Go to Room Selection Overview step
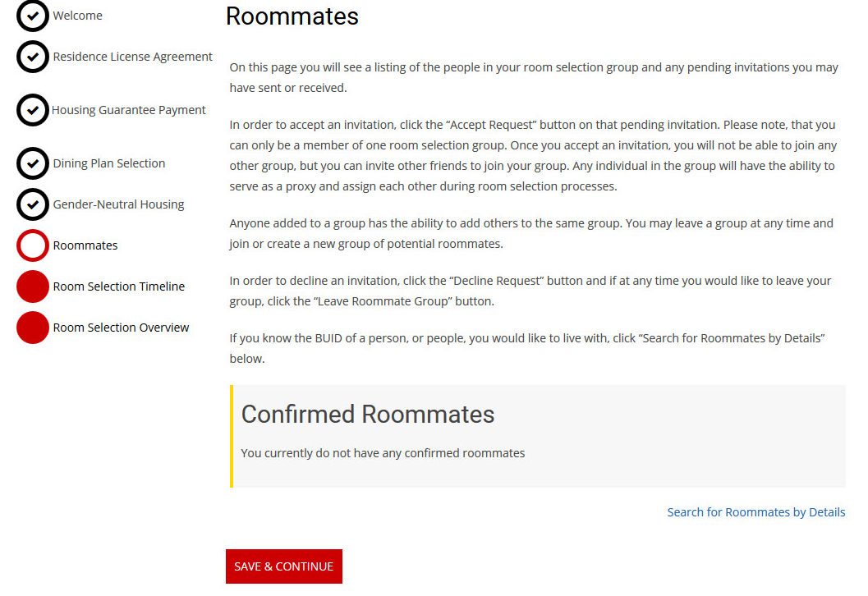The image size is (868, 596). (121, 328)
